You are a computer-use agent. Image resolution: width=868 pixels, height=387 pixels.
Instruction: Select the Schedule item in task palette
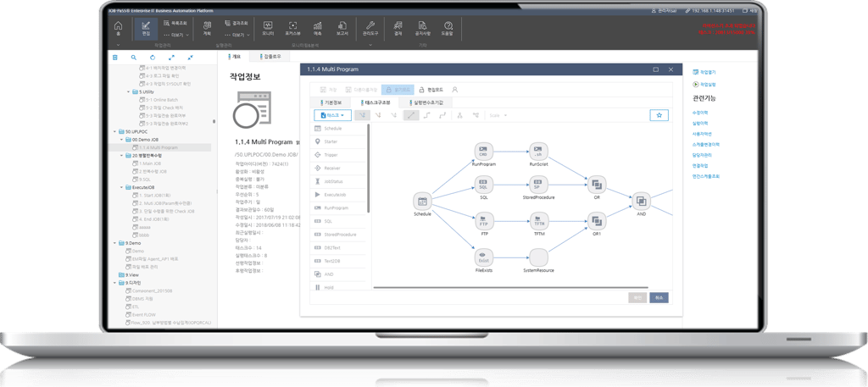(x=339, y=128)
